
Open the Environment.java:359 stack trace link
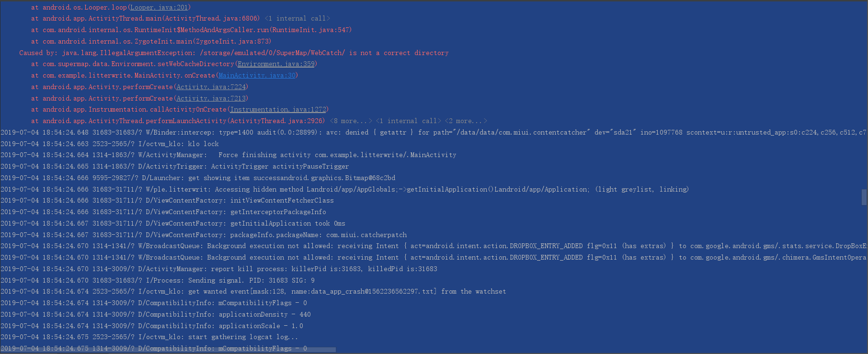[276, 64]
